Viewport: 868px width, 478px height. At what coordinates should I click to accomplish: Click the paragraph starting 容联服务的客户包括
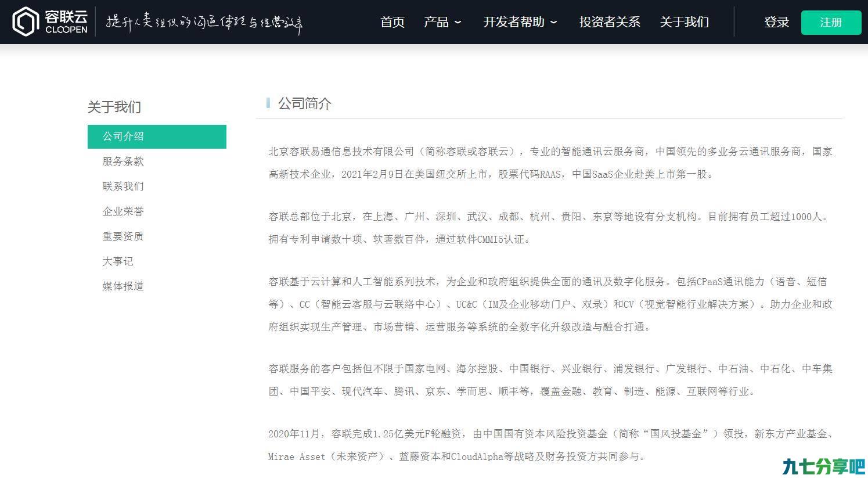click(x=550, y=380)
